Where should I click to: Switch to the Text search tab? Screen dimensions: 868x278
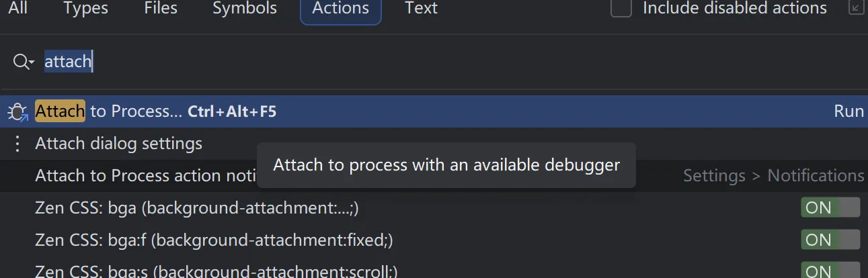point(421,9)
